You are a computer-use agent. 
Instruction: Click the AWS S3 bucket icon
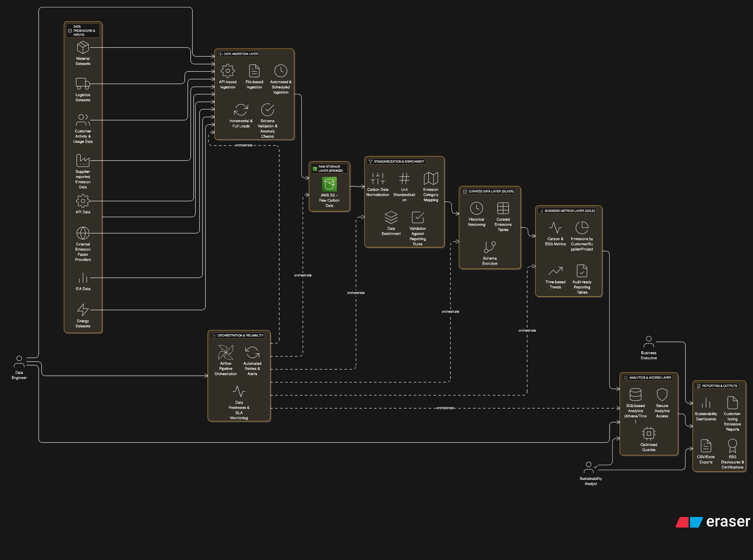329,184
